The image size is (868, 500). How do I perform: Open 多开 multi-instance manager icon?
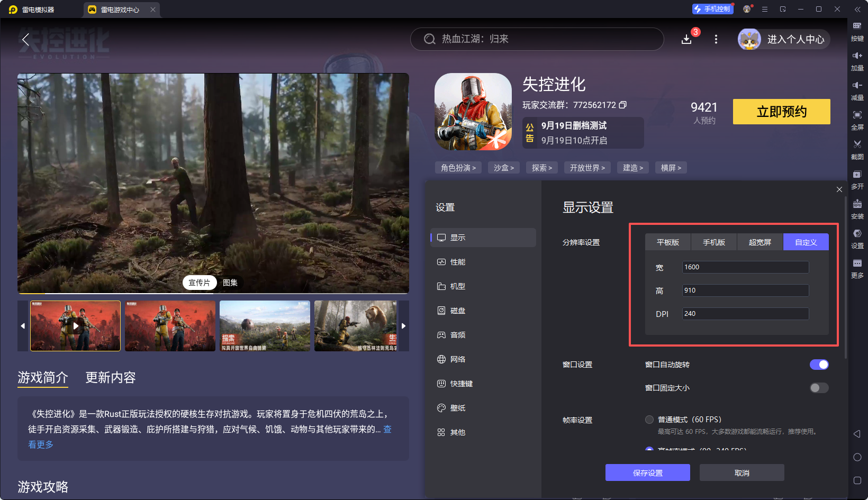pyautogui.click(x=857, y=179)
